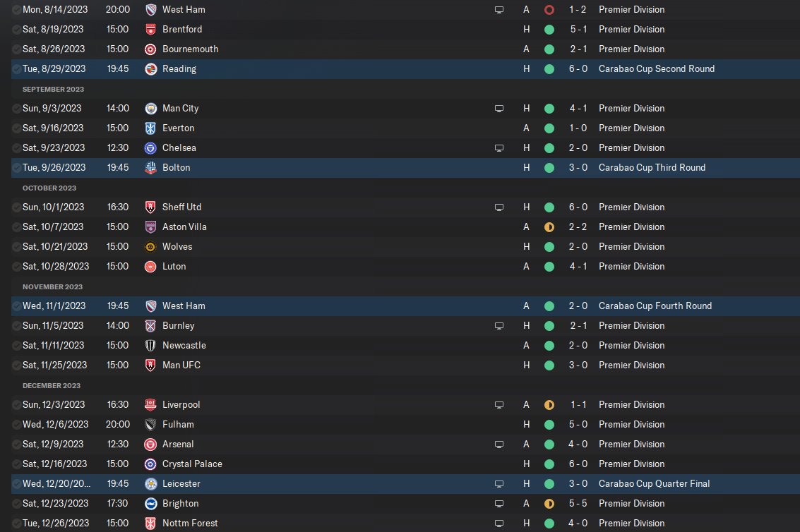Toggle the check circle beside Tue, 9/26/2023
Viewport: 800px width, 532px height.
pos(16,168)
